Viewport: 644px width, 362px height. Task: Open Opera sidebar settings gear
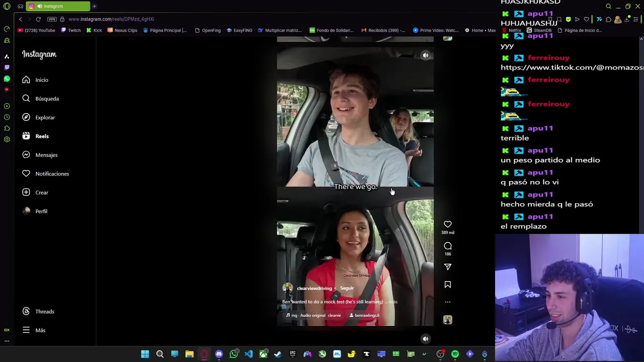[x=7, y=139]
